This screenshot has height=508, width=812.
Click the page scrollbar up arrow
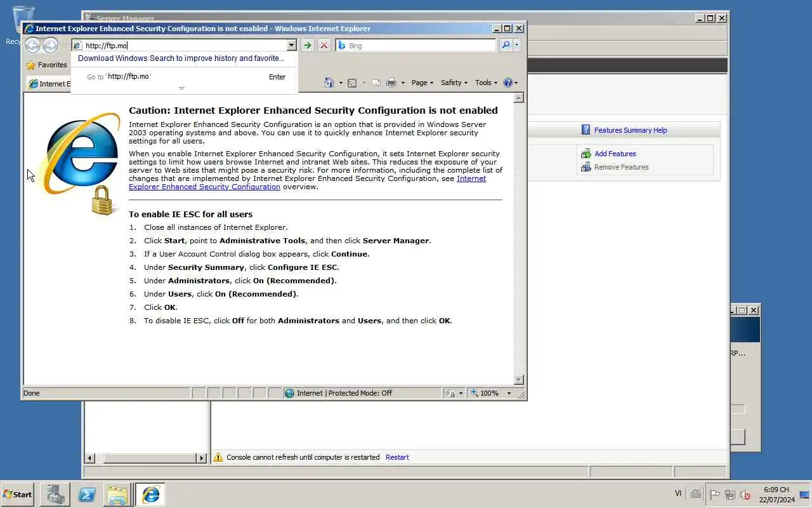[x=518, y=98]
